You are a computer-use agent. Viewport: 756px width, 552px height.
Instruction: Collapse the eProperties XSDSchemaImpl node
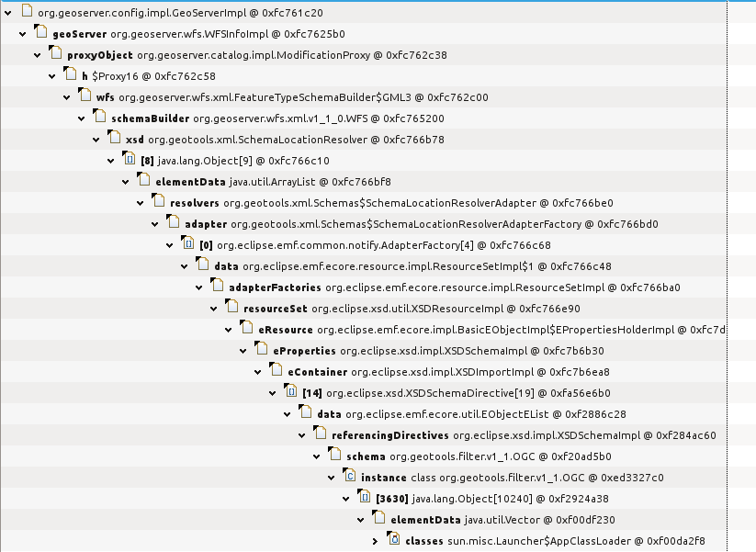[243, 352]
